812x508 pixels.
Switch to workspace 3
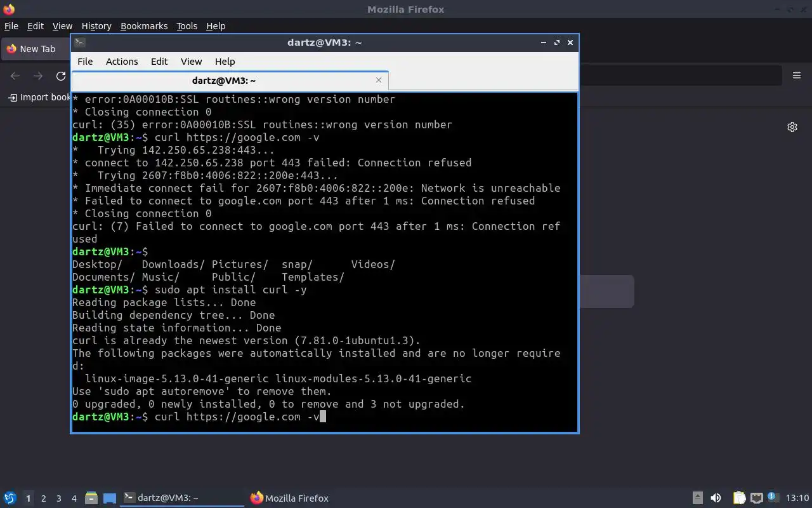tap(58, 498)
